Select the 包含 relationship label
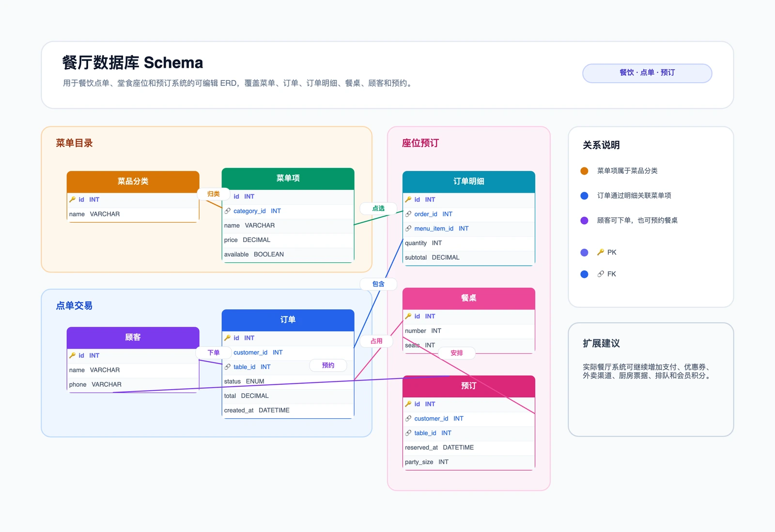This screenshot has height=532, width=775. point(378,284)
